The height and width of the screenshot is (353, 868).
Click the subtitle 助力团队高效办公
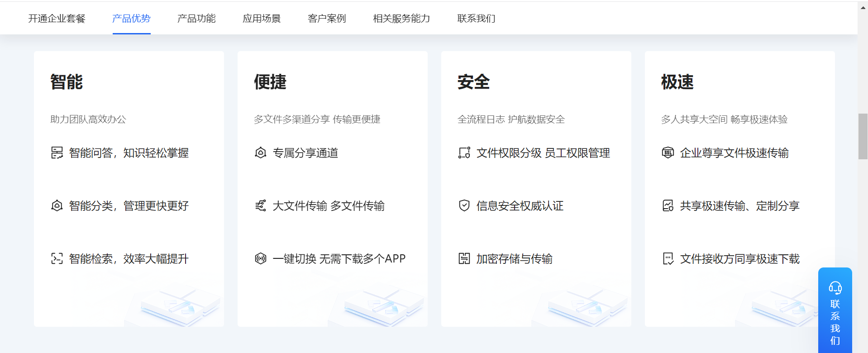88,119
